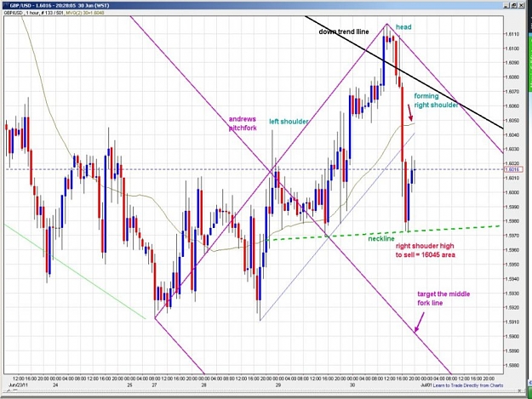Image resolution: width=532 pixels, height=399 pixels.
Task: Select the Jun/23/11 date label
Action: click(x=17, y=385)
